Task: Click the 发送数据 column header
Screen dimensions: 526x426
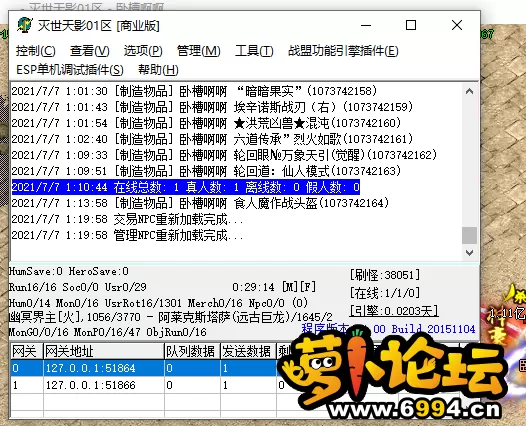Action: tap(248, 351)
